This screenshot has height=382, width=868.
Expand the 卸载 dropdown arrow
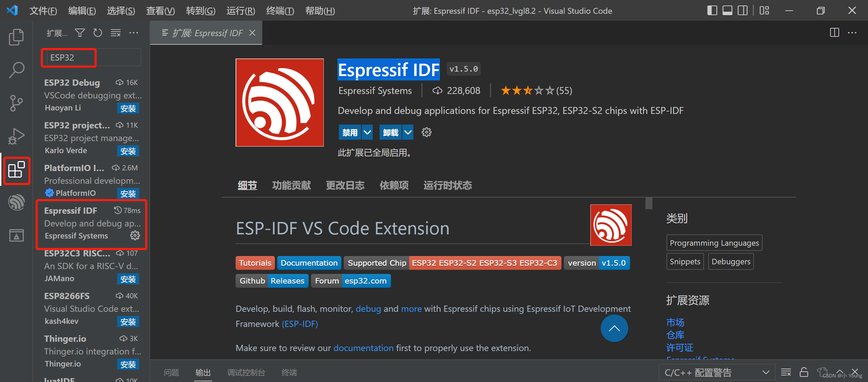click(408, 132)
